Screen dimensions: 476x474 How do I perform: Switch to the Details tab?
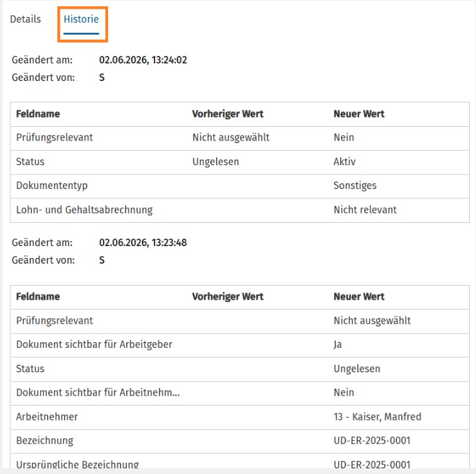point(26,19)
